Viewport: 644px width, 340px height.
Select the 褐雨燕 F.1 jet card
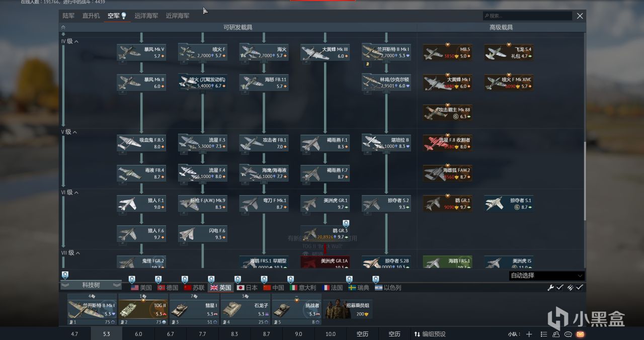(x=326, y=143)
